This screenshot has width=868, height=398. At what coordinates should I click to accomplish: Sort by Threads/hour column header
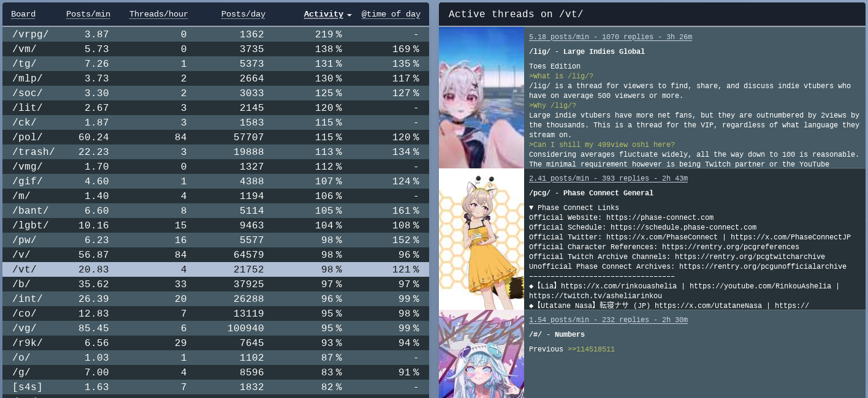pyautogui.click(x=159, y=14)
